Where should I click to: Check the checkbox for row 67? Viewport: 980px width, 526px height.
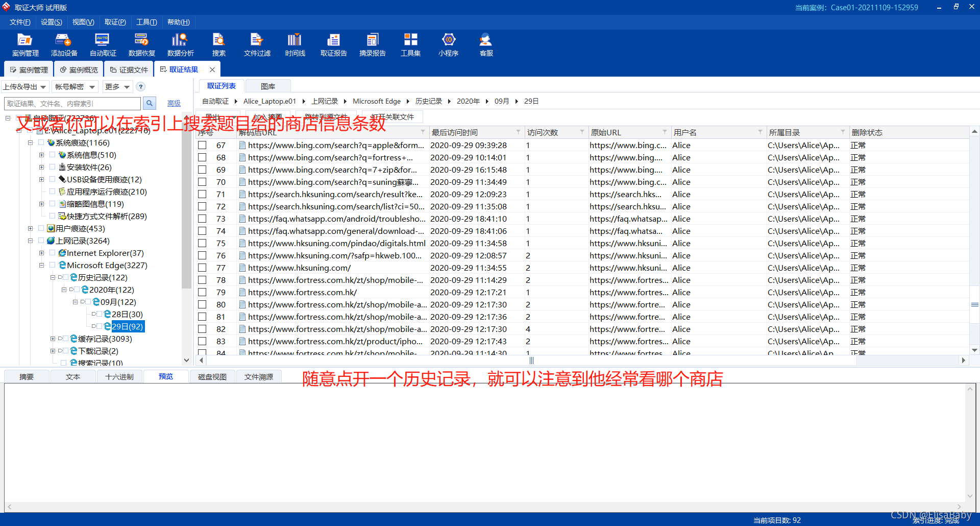[202, 145]
